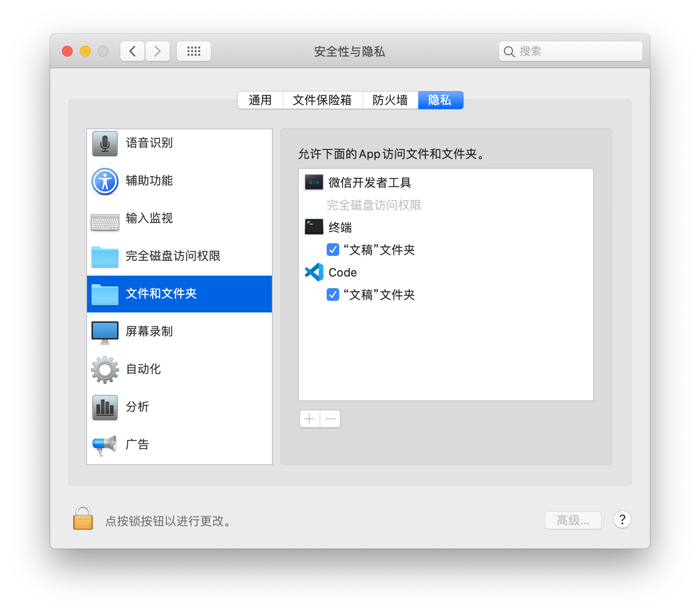Click the Accessibility (辅助功能) icon
The width and height of the screenshot is (700, 615).
pyautogui.click(x=105, y=181)
